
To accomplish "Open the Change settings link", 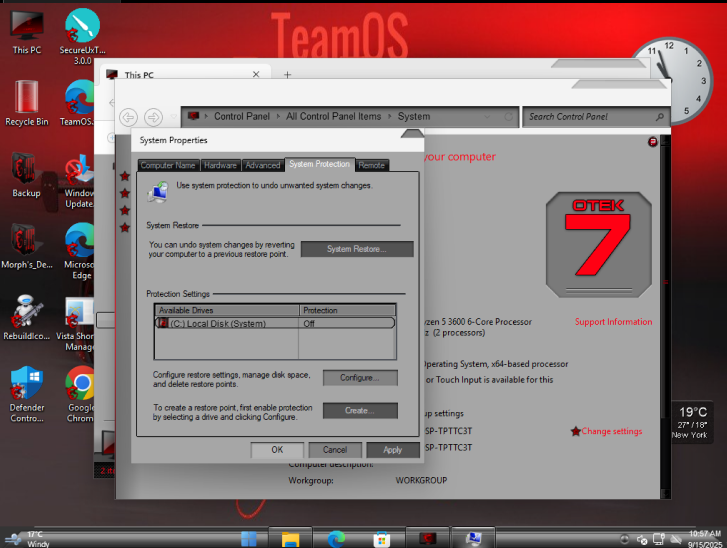I will point(612,432).
